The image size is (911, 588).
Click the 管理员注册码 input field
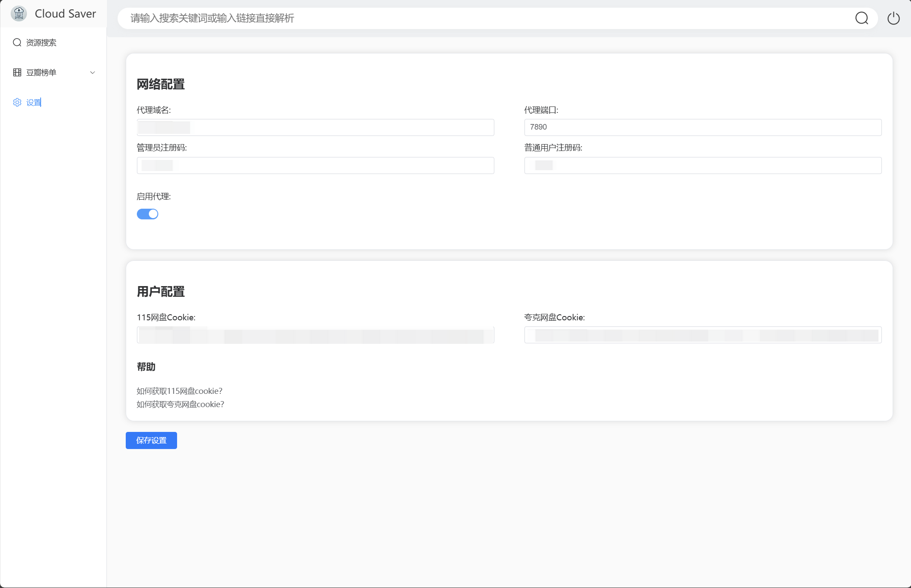315,165
